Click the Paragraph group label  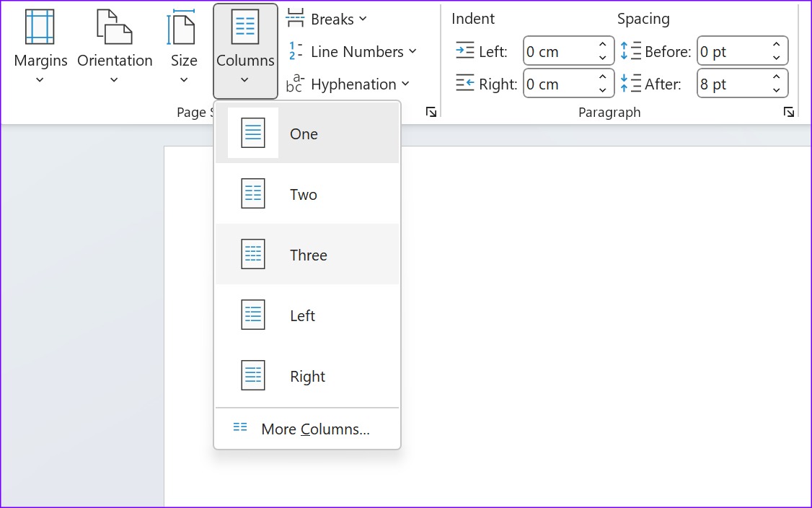pyautogui.click(x=609, y=112)
